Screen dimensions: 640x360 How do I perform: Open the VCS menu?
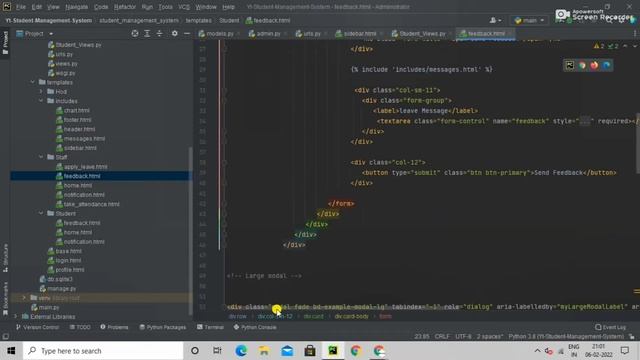184,7
